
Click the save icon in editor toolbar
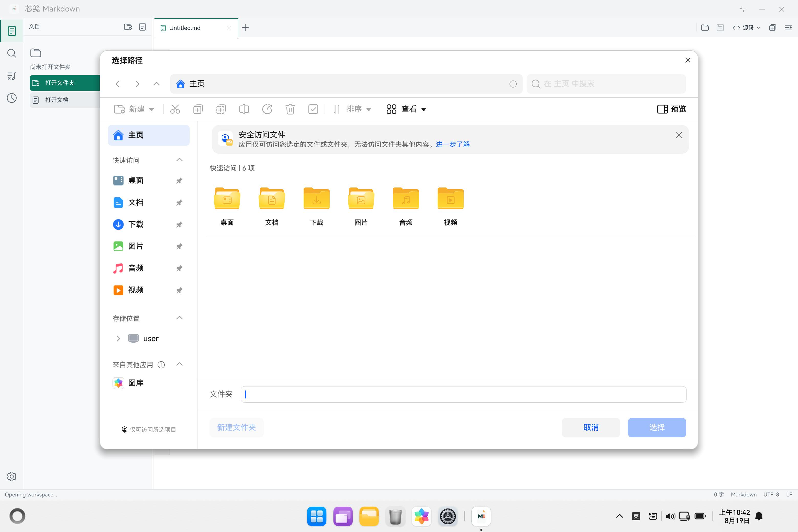720,27
